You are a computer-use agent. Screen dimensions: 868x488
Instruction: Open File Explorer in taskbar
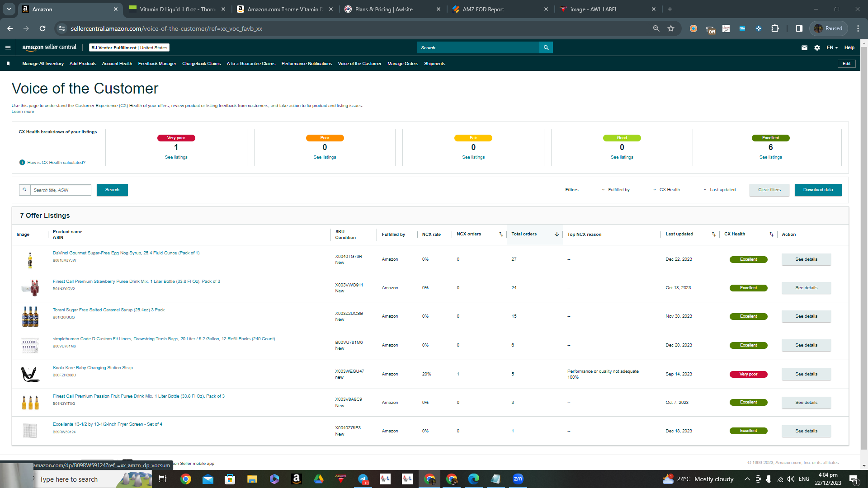(252, 479)
